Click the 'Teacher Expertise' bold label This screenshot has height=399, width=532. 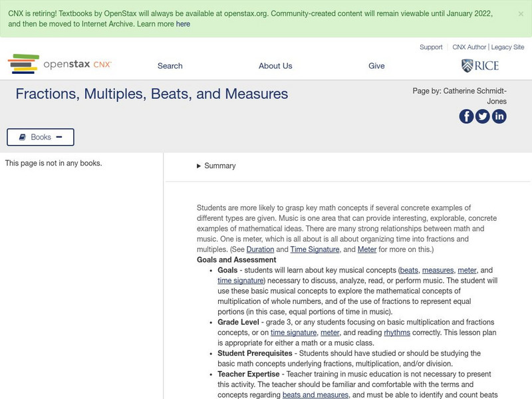pyautogui.click(x=248, y=374)
